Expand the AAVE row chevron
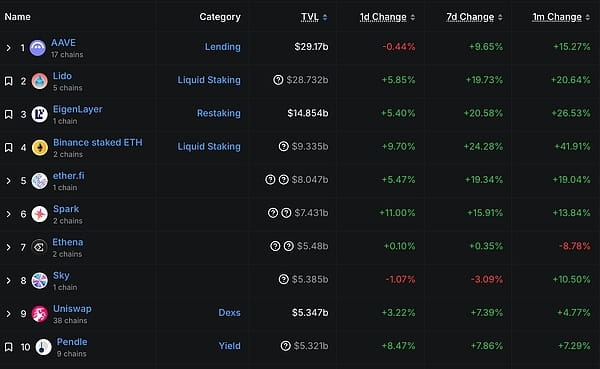600x369 pixels. click(8, 48)
